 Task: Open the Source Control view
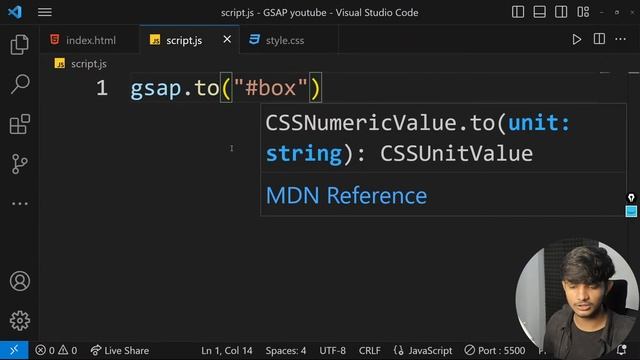click(20, 164)
